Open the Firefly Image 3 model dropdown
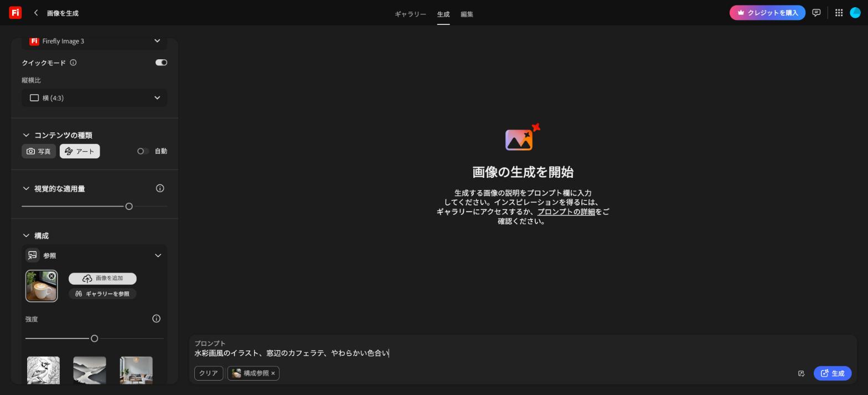This screenshot has width=868, height=395. pyautogui.click(x=95, y=41)
